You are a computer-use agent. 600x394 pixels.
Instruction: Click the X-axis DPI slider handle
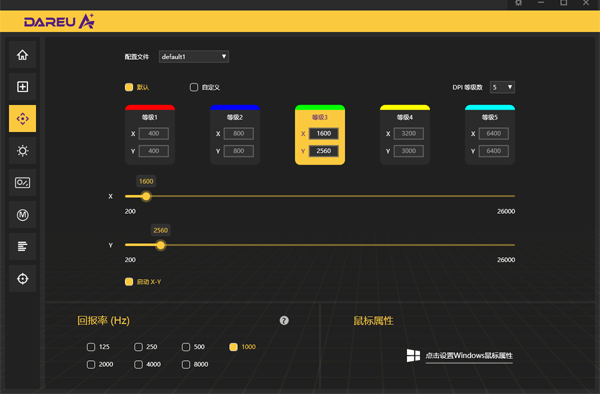pyautogui.click(x=146, y=197)
